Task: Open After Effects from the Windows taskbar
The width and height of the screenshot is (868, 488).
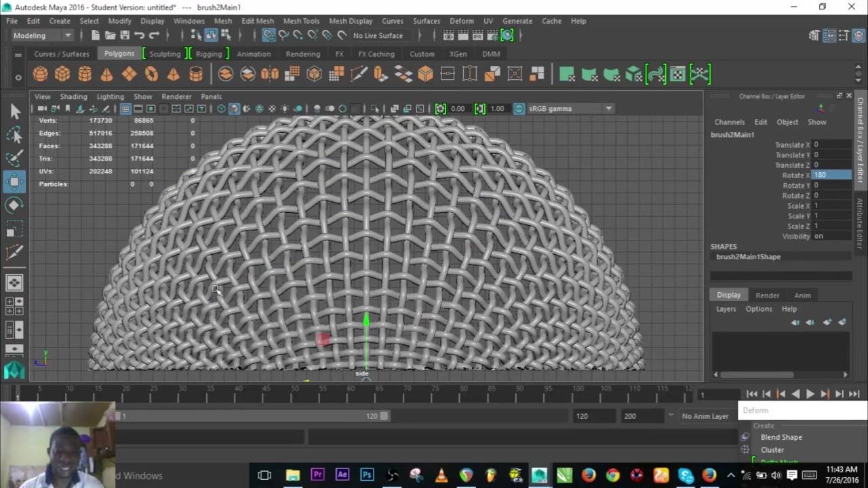Action: click(x=342, y=475)
